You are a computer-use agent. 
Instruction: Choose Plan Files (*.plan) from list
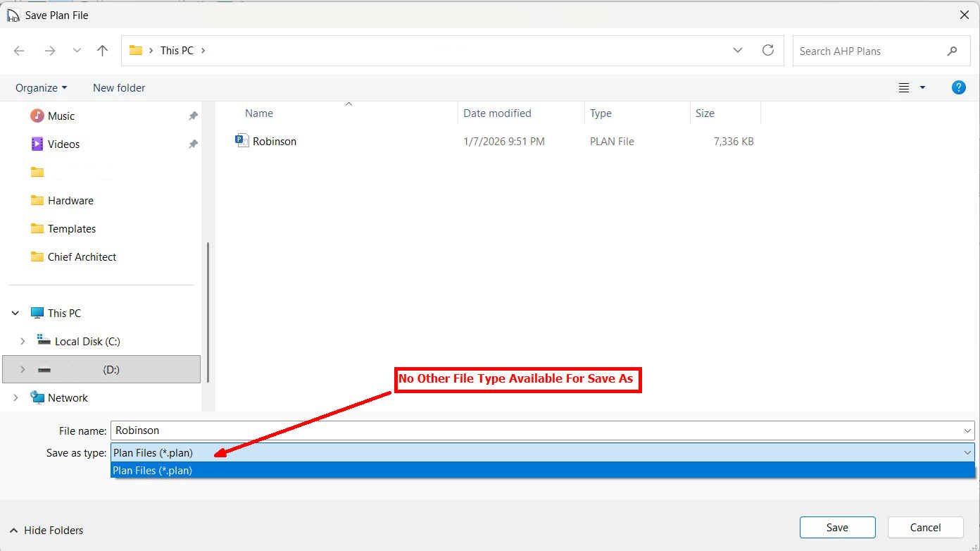point(153,470)
